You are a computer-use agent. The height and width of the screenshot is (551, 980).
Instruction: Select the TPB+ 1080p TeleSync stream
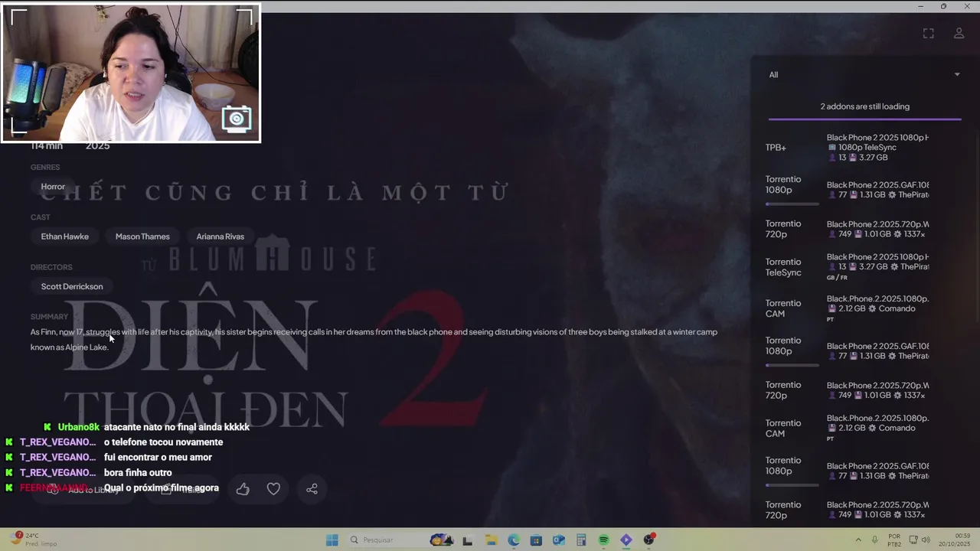pyautogui.click(x=847, y=148)
